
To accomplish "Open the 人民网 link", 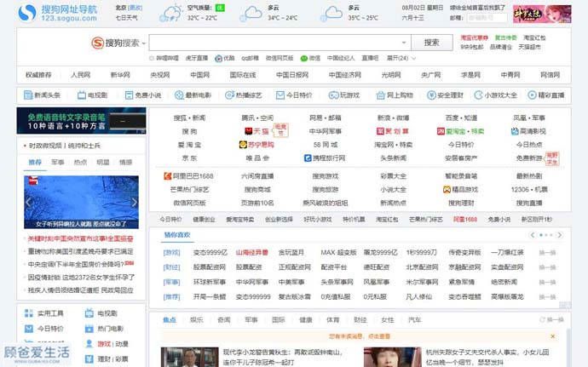I will pos(81,75).
